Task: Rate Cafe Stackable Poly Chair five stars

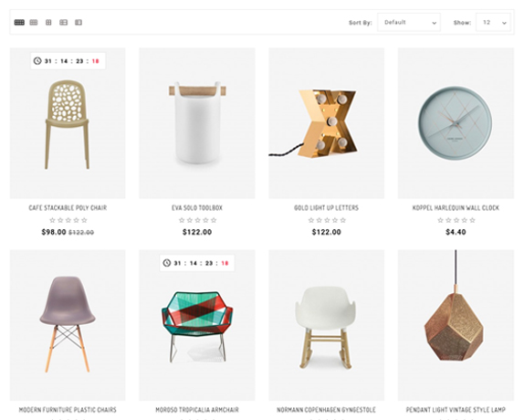Action: (84, 220)
